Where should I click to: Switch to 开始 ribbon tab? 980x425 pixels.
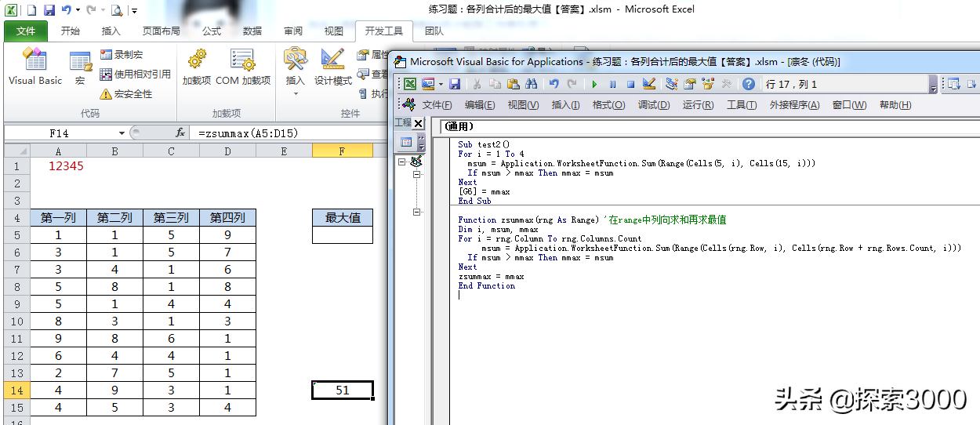coord(70,31)
